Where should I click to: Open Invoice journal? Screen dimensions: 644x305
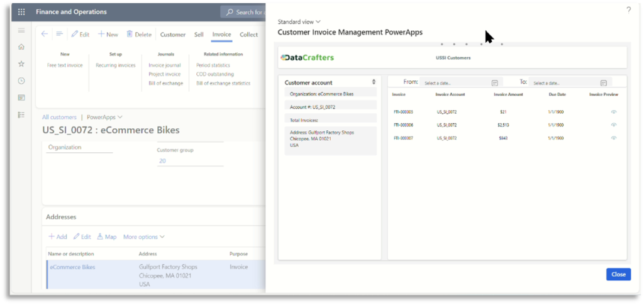coord(165,65)
